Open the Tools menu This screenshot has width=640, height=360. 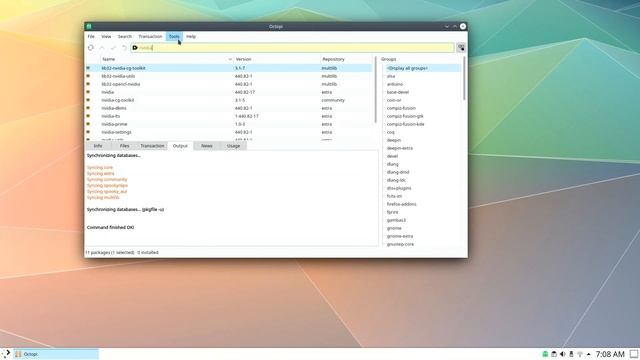pyautogui.click(x=174, y=36)
